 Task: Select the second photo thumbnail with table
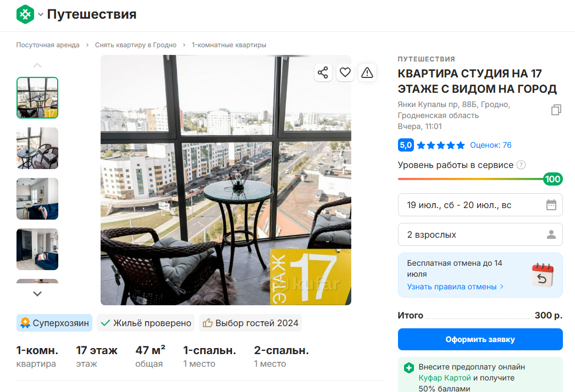37,148
